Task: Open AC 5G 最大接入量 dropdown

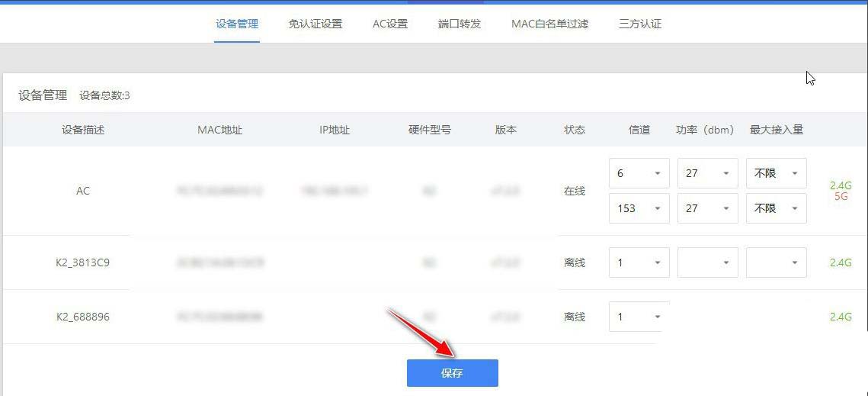Action: (776, 208)
